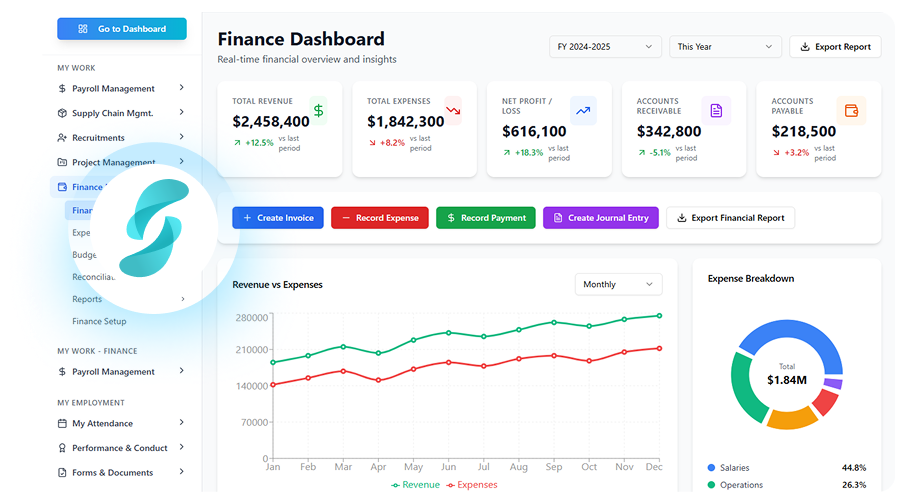Click the Net Profit trend arrow icon
This screenshot has height=504, width=908.
(583, 111)
